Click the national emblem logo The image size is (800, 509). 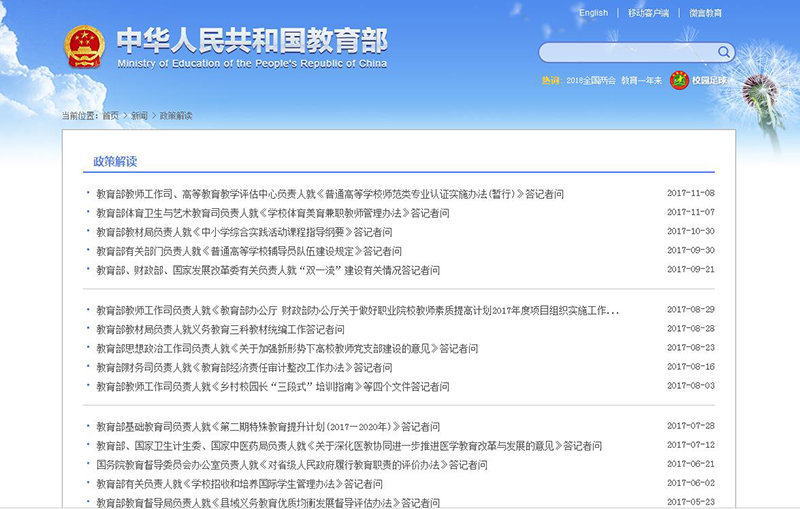point(84,46)
